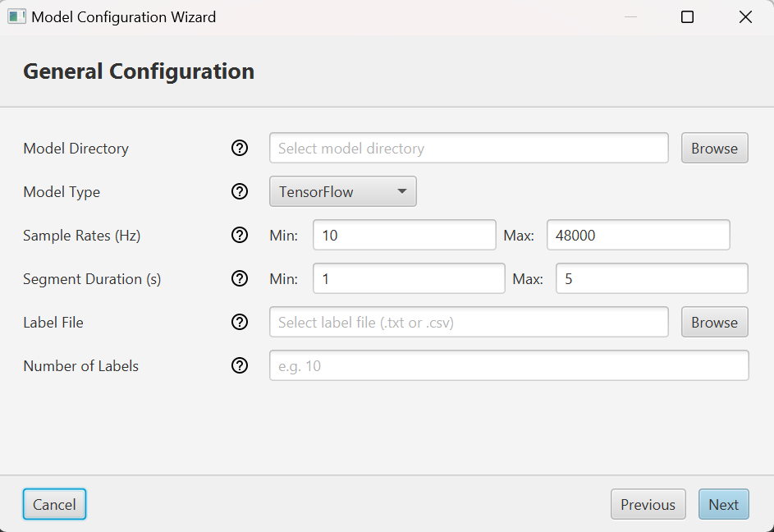Screen dimensions: 774x532
Task: Open help tooltip for Sample Rates
Action: pos(240,236)
